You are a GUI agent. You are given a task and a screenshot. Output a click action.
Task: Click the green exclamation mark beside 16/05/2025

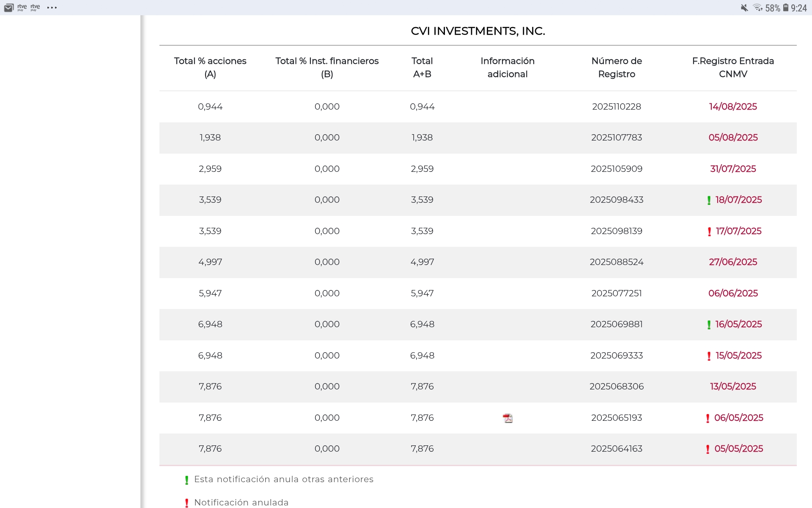pos(709,325)
